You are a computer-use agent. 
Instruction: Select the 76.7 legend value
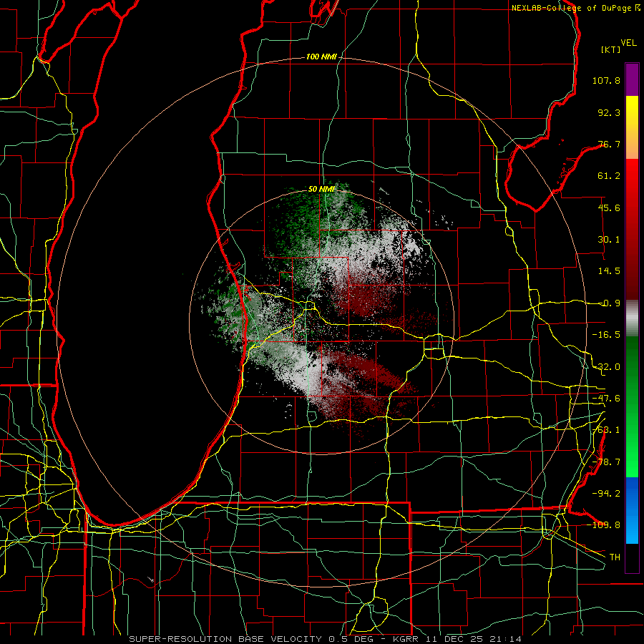point(609,144)
